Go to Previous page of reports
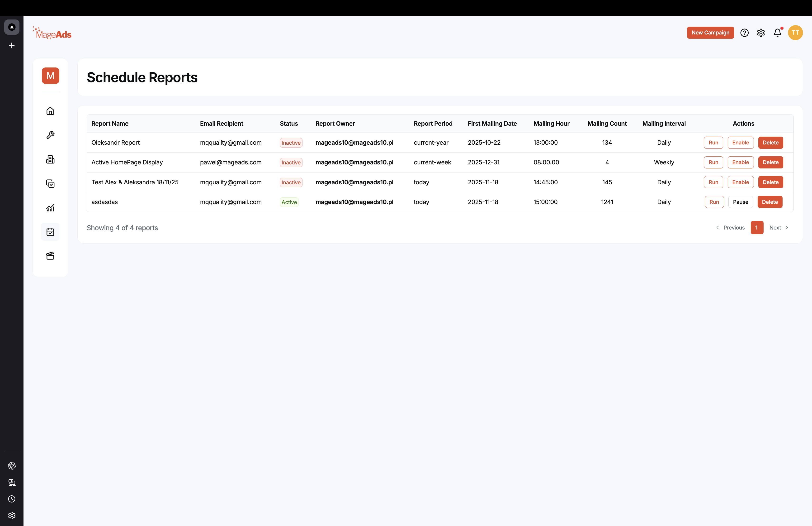The image size is (812, 526). tap(730, 228)
